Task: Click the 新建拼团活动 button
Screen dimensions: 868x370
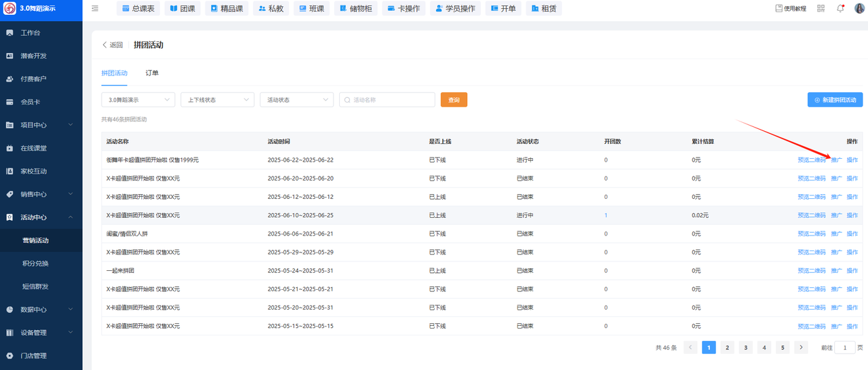Action: pos(835,100)
